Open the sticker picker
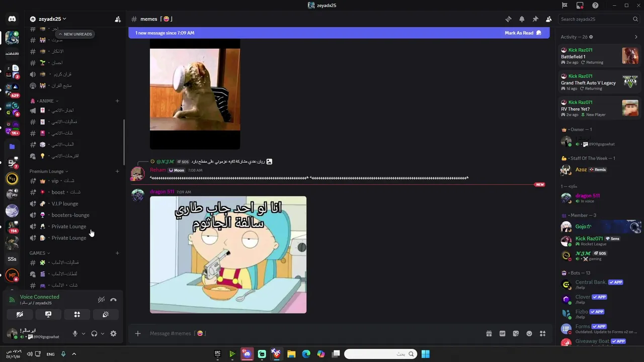Viewport: 644px width, 362px height. point(516,333)
